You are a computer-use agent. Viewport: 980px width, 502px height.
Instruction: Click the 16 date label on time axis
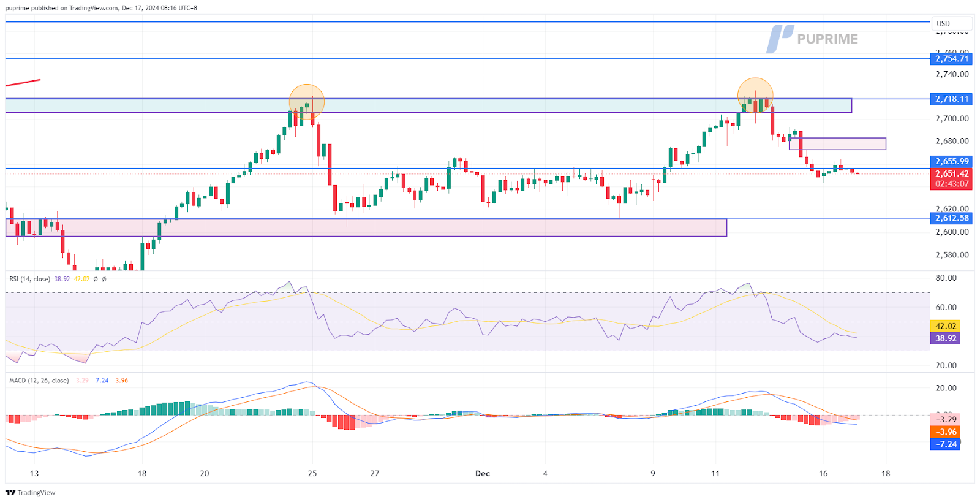tap(823, 474)
